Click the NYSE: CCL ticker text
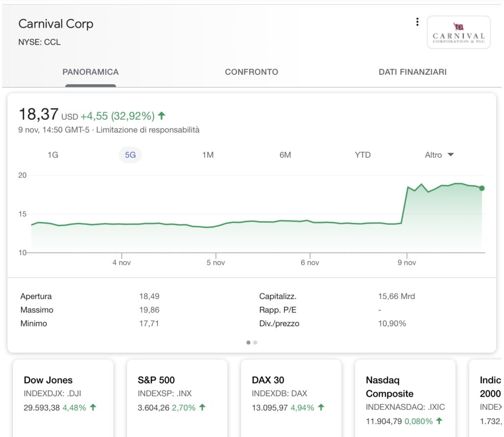The height and width of the screenshot is (437, 504). coord(39,42)
